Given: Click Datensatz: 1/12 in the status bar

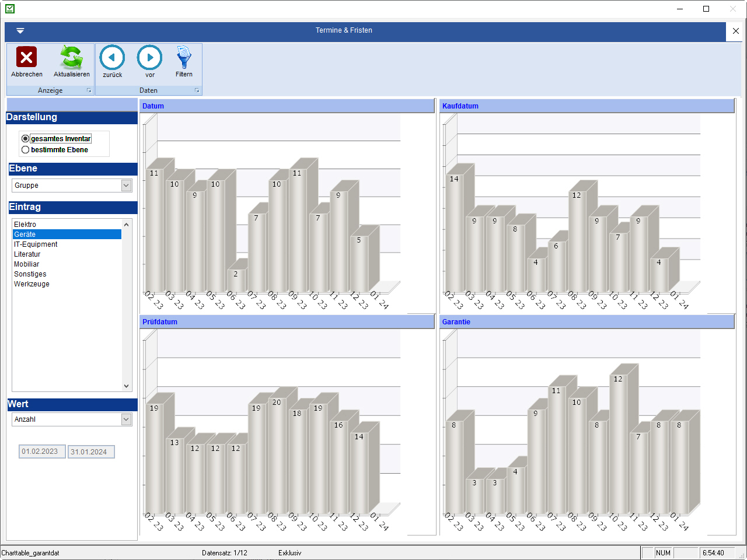Looking at the screenshot, I should pos(225,553).
